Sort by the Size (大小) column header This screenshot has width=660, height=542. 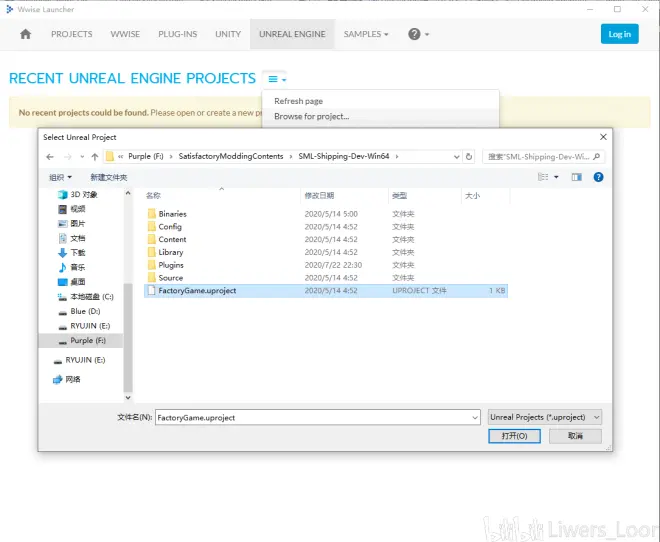(485, 195)
